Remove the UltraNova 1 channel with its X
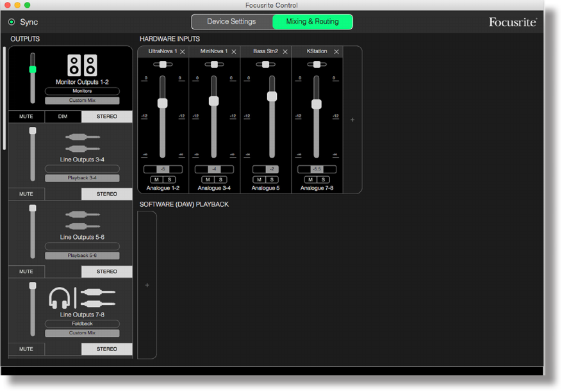Screen dimensions: 562x392 (x=183, y=52)
